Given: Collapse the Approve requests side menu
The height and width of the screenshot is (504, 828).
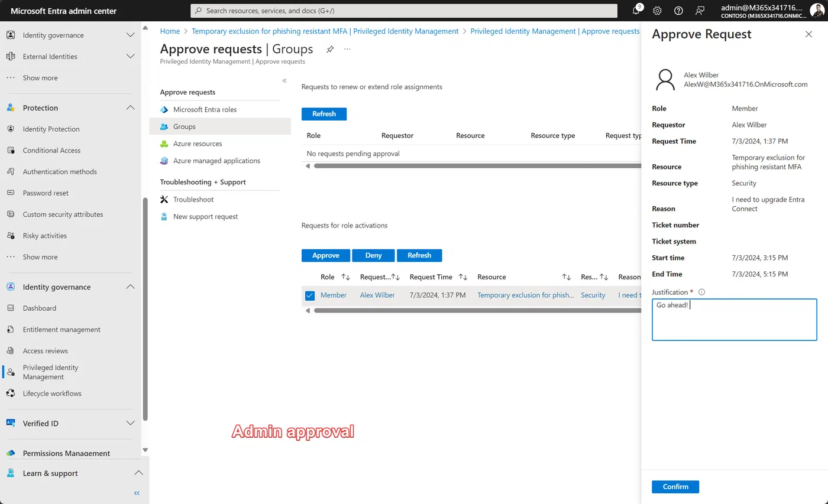Looking at the screenshot, I should (x=284, y=80).
